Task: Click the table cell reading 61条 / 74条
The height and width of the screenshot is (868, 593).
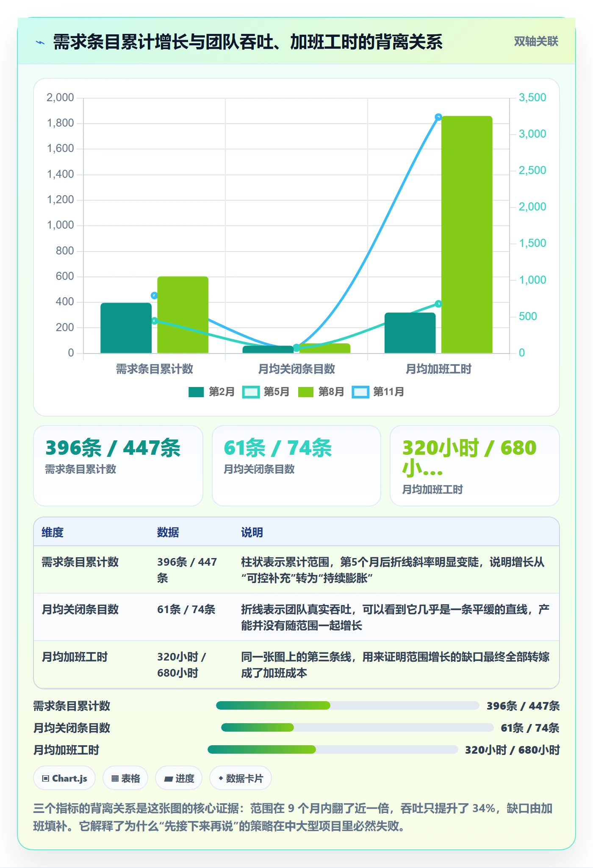Action: click(186, 609)
